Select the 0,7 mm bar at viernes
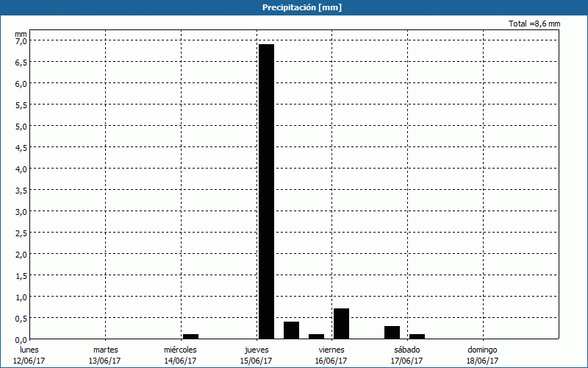 [x=341, y=324]
